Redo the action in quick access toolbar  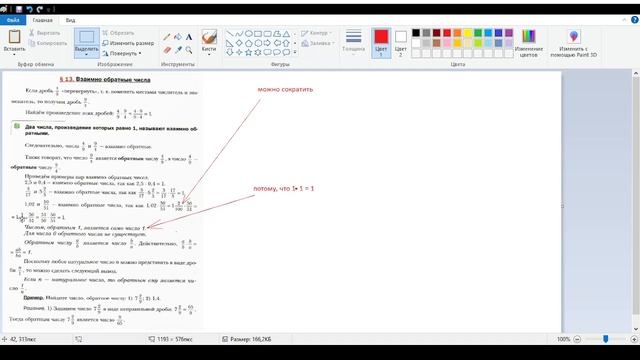pyautogui.click(x=40, y=9)
